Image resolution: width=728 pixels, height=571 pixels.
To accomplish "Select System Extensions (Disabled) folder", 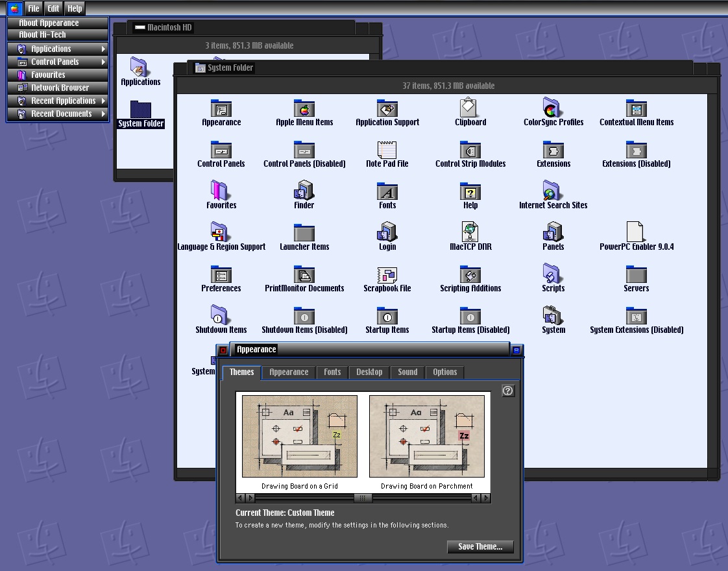I will point(636,316).
